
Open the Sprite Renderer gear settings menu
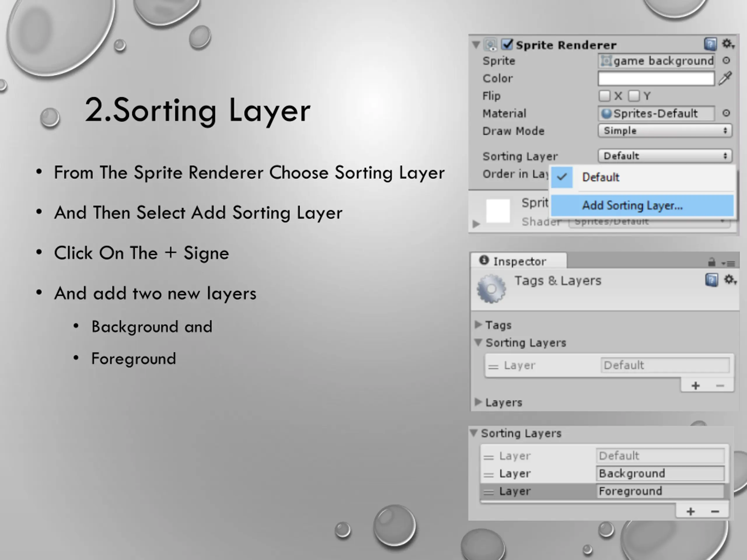[728, 44]
